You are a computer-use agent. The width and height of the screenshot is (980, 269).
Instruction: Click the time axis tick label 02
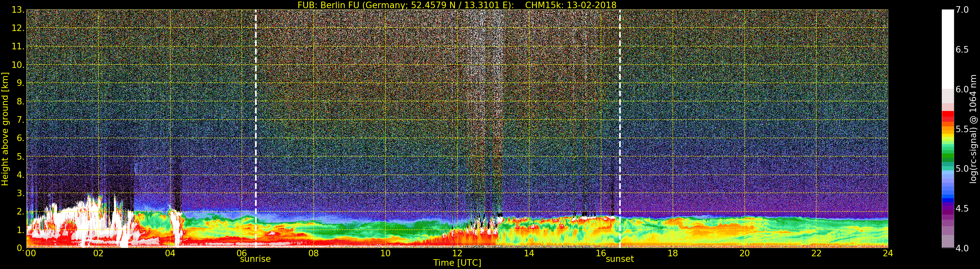click(98, 253)
